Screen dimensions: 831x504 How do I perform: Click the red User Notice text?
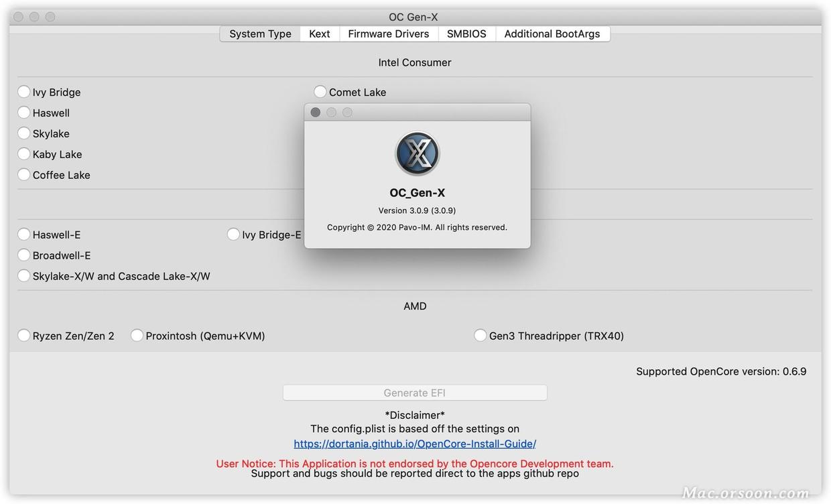(x=415, y=463)
